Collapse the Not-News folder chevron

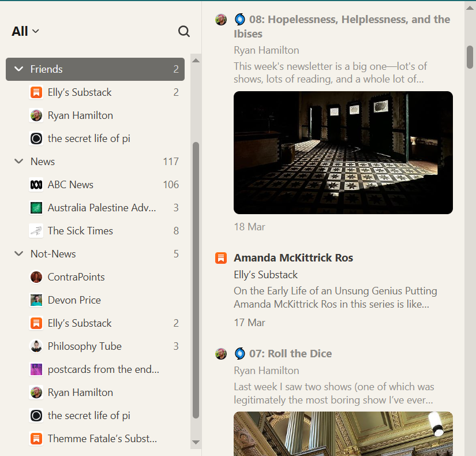click(19, 253)
